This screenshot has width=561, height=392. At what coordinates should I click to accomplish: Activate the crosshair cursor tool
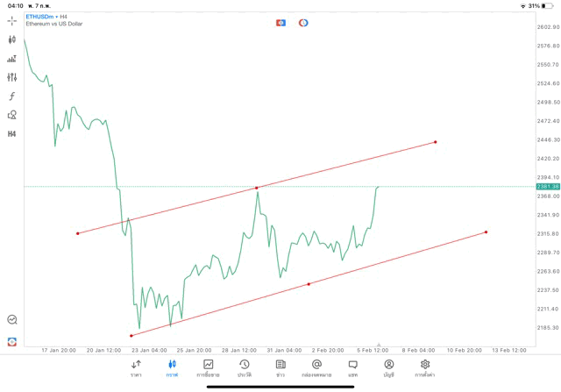coord(12,20)
